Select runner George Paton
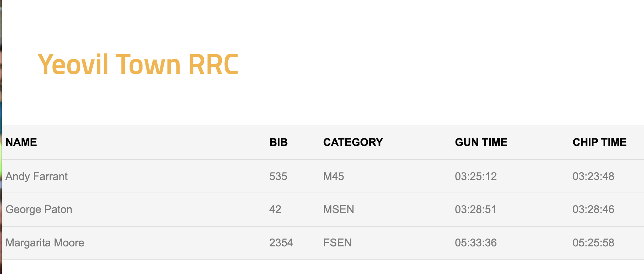644x274 pixels. (x=39, y=209)
